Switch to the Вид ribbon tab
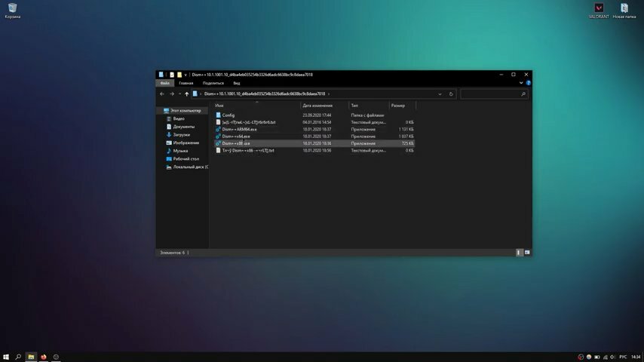This screenshot has height=362, width=644. tap(237, 83)
